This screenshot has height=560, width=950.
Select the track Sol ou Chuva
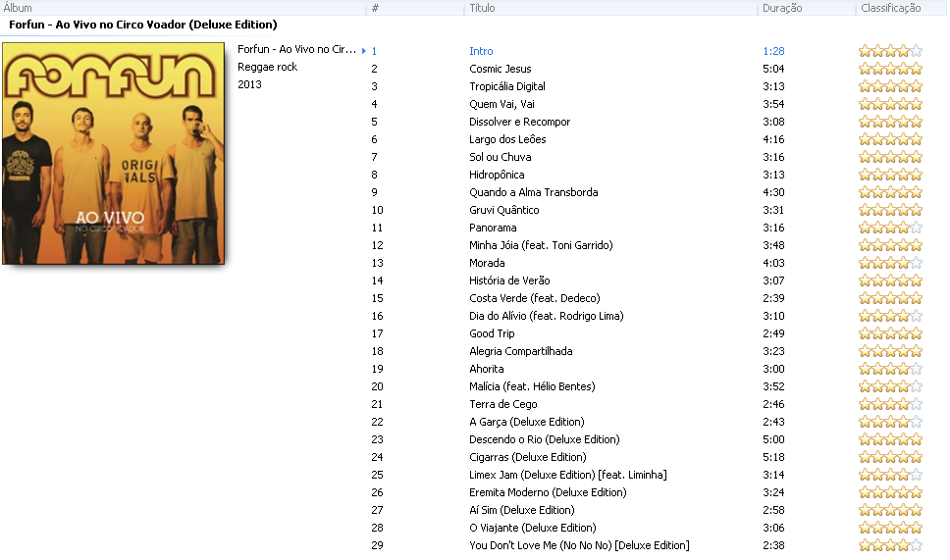500,157
